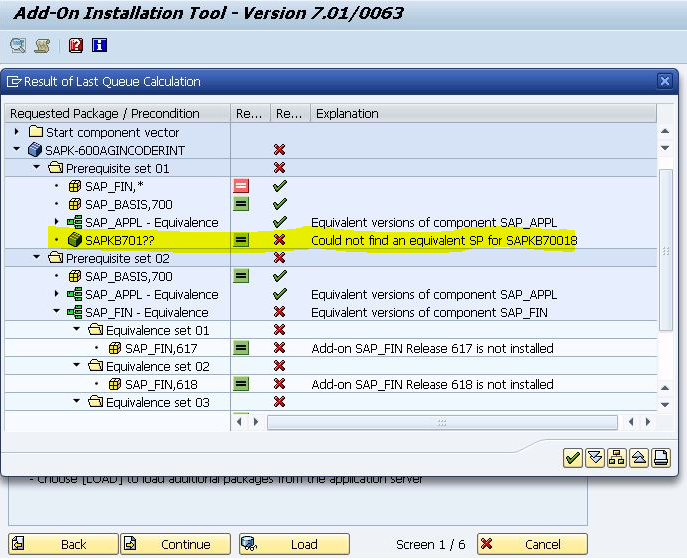Click the SAPKB701?? package icon
This screenshot has height=560, width=687.
pos(75,240)
